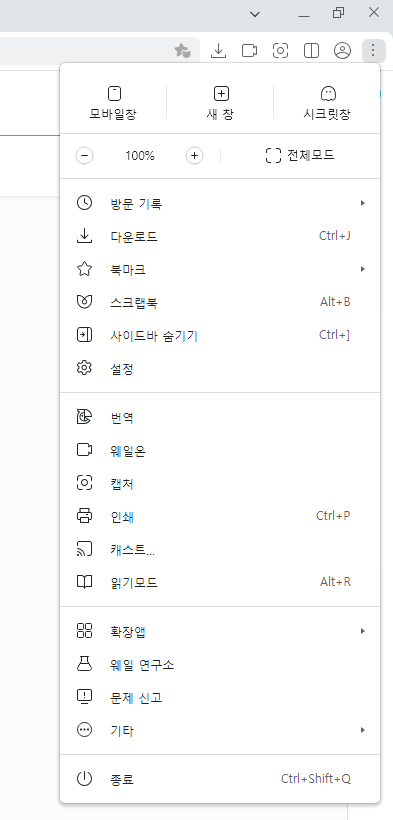Increase zoom with the plus button

(x=195, y=156)
